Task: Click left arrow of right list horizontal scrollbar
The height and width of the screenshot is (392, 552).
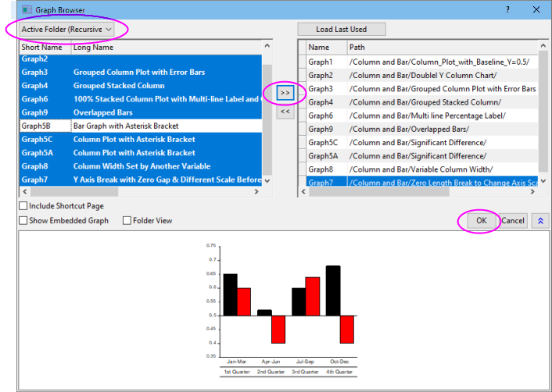Action: tap(303, 191)
